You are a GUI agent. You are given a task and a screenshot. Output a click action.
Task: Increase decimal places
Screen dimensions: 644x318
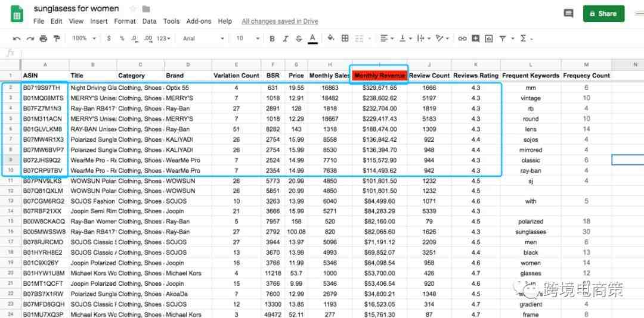point(148,38)
